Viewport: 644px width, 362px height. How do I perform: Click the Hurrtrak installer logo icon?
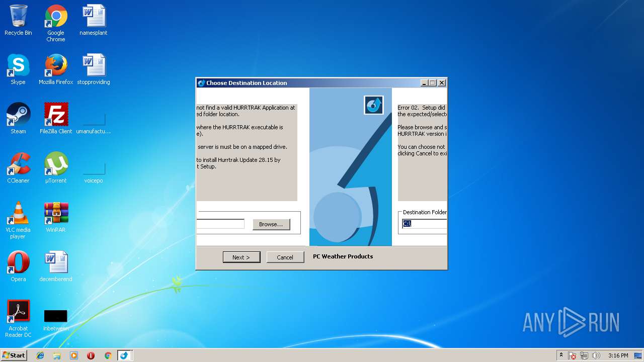374,105
